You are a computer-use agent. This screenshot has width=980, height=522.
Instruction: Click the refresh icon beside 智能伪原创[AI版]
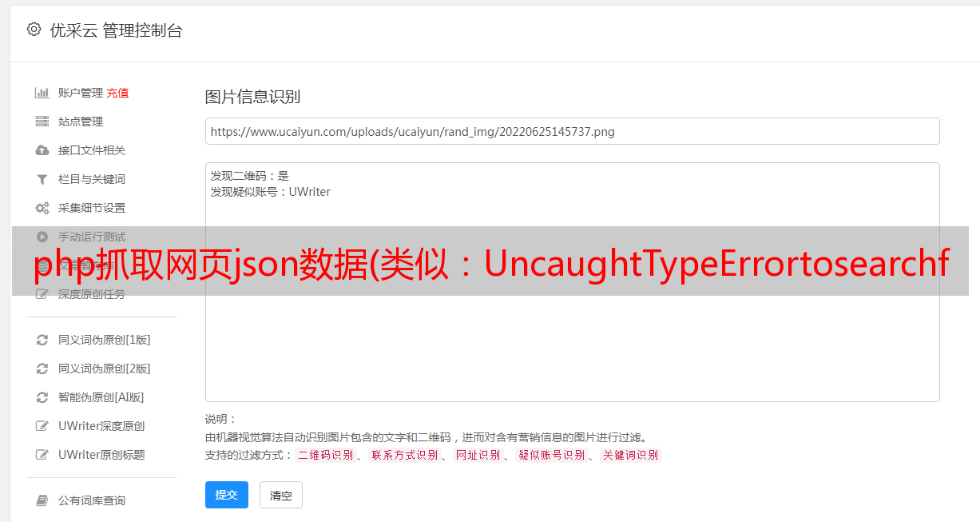pyautogui.click(x=42, y=397)
